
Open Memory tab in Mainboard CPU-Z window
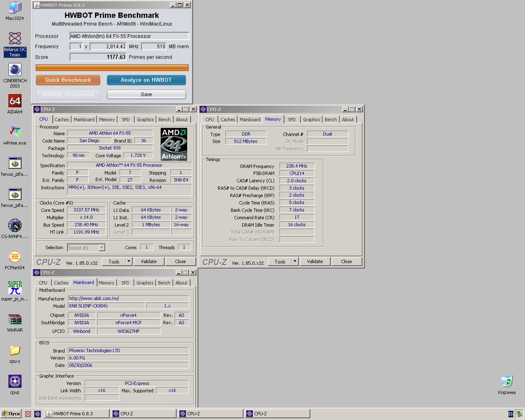point(107,283)
